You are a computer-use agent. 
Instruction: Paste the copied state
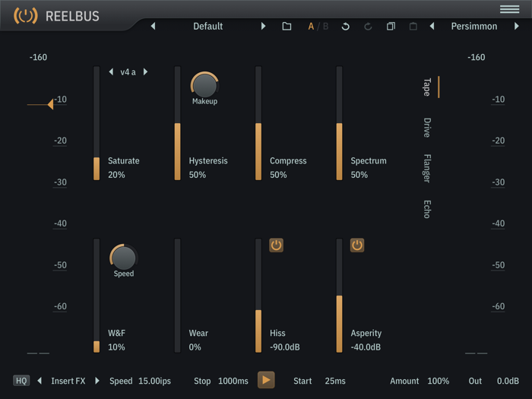(x=413, y=26)
